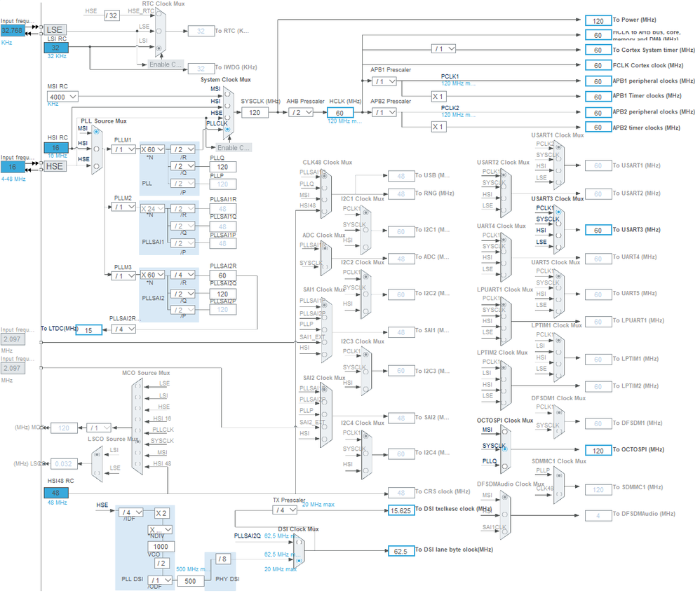700x593 pixels.
Task: Select HSI in the USART3 Clock Mux
Action: click(558, 235)
